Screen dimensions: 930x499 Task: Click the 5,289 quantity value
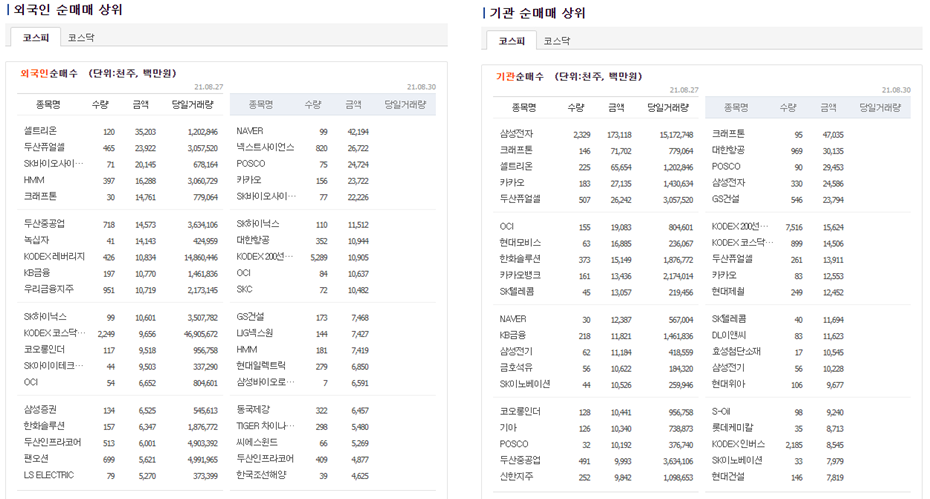pos(319,258)
